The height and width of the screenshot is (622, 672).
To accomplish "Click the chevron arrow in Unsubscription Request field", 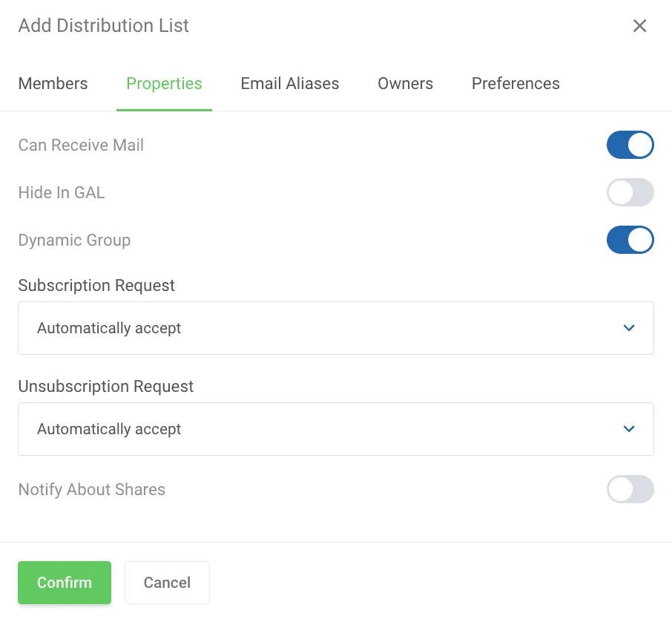I will pyautogui.click(x=629, y=429).
